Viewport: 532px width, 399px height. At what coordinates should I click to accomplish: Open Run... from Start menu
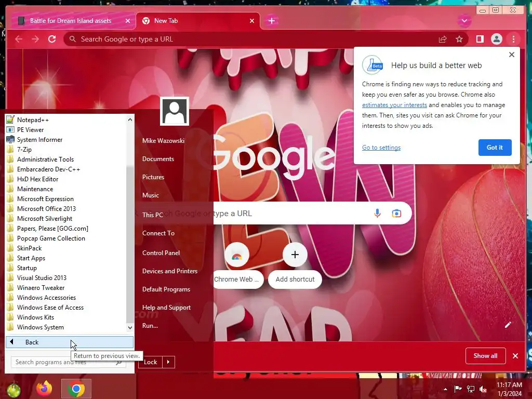150,326
